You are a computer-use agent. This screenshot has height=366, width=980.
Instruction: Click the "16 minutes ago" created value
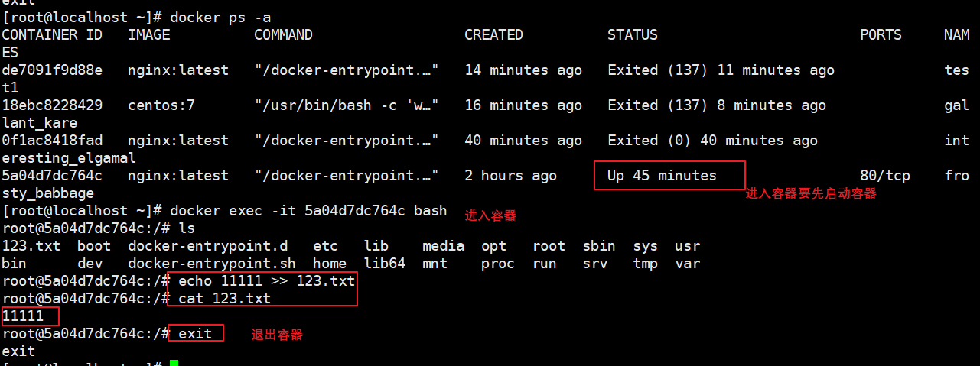tap(523, 105)
